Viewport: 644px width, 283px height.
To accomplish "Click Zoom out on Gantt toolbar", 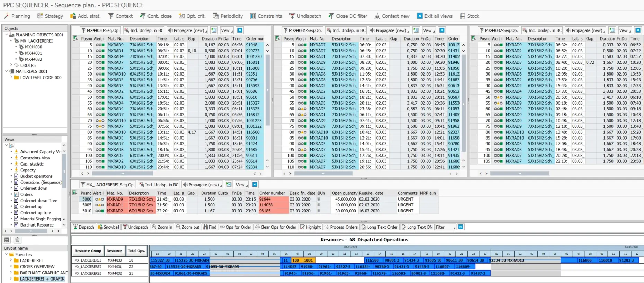I will pos(188,227).
